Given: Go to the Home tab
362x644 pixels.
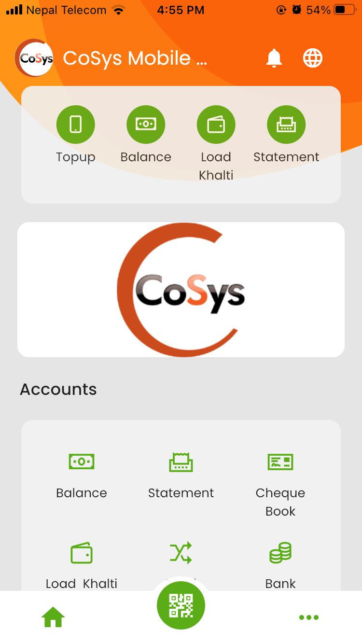Looking at the screenshot, I should click(x=53, y=617).
